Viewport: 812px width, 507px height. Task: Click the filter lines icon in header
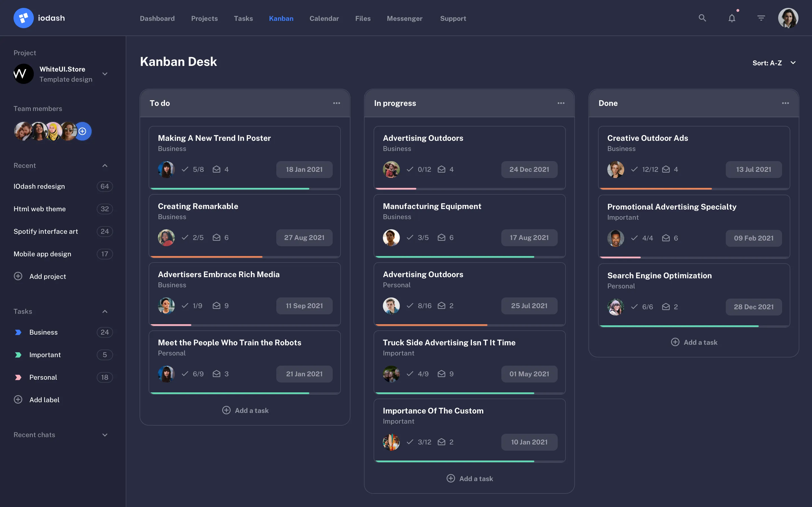coord(761,18)
